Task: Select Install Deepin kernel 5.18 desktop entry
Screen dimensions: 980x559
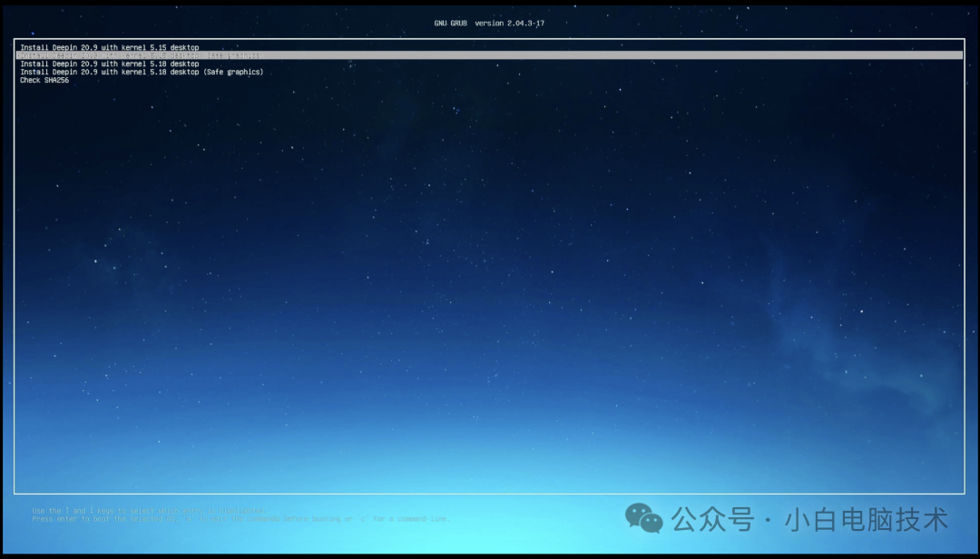Action: [x=110, y=64]
